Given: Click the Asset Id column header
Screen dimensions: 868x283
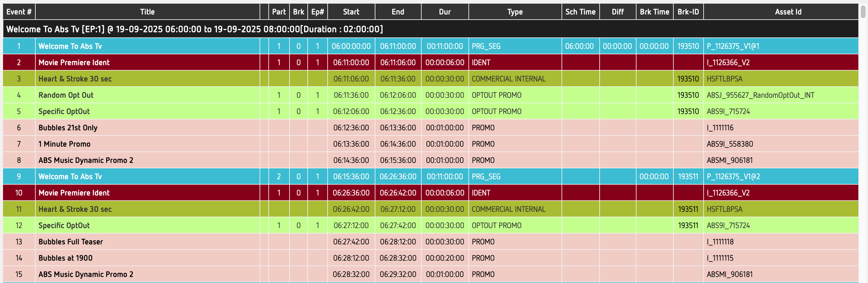Looking at the screenshot, I should pyautogui.click(x=788, y=12).
